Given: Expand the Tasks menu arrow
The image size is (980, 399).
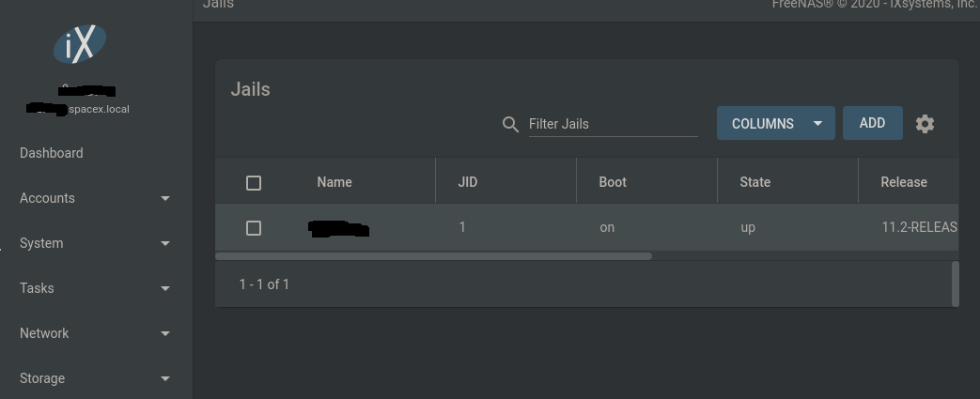Looking at the screenshot, I should (165, 288).
